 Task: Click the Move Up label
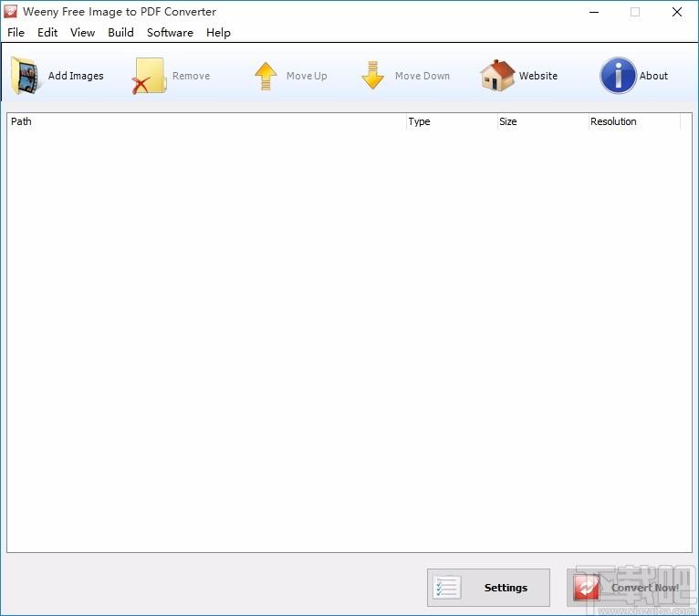pyautogui.click(x=307, y=76)
